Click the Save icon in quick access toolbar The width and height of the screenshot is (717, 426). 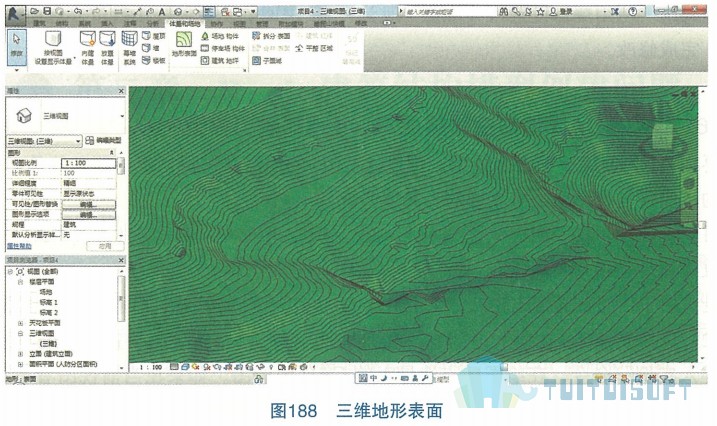click(x=47, y=11)
